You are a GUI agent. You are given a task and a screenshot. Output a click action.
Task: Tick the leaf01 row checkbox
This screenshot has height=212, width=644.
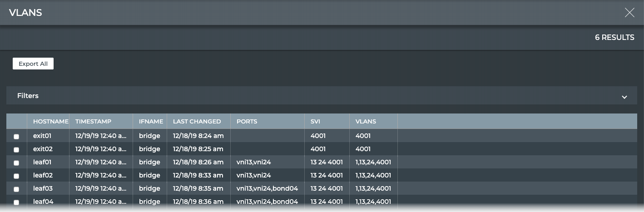coord(16,163)
